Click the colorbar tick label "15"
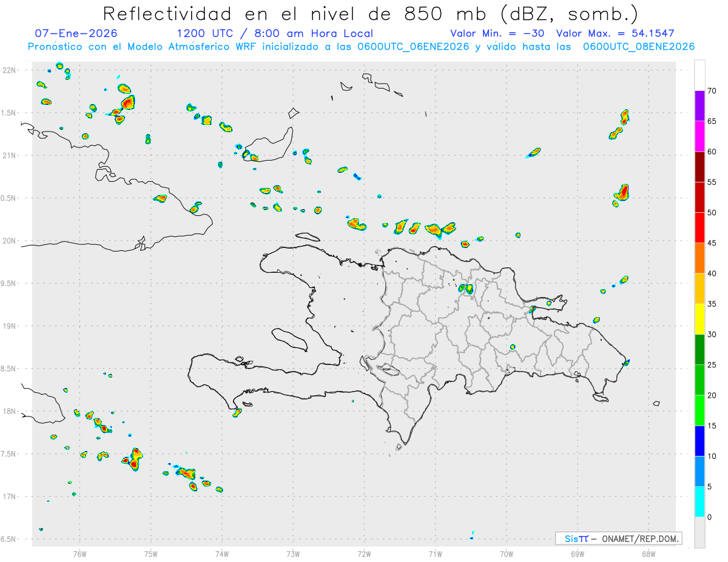This screenshot has width=728, height=562. pos(712,426)
